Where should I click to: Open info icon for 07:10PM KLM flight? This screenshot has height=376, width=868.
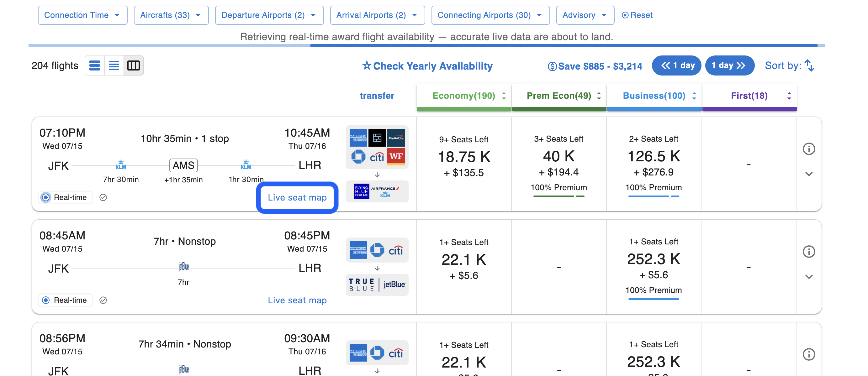(809, 149)
